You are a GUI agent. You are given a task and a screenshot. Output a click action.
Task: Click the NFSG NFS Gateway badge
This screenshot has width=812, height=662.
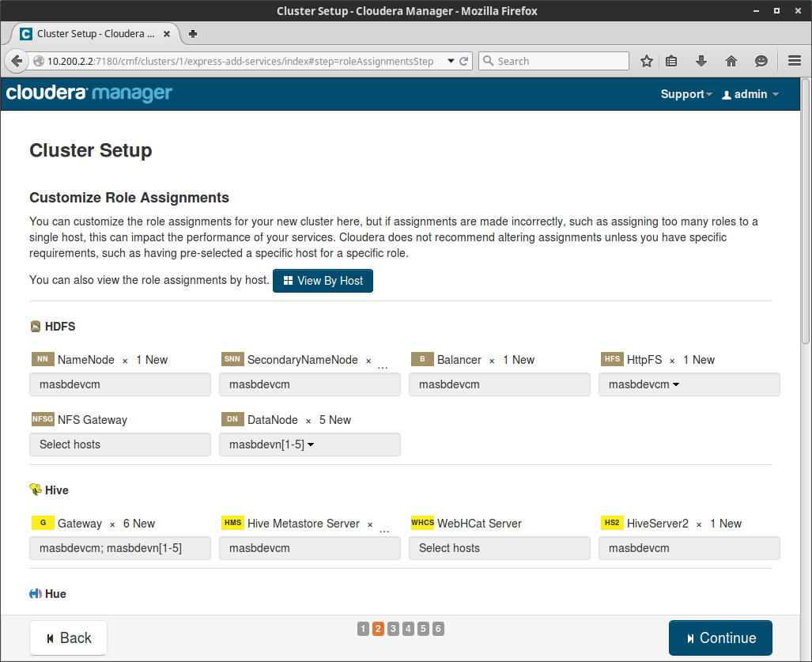click(43, 419)
